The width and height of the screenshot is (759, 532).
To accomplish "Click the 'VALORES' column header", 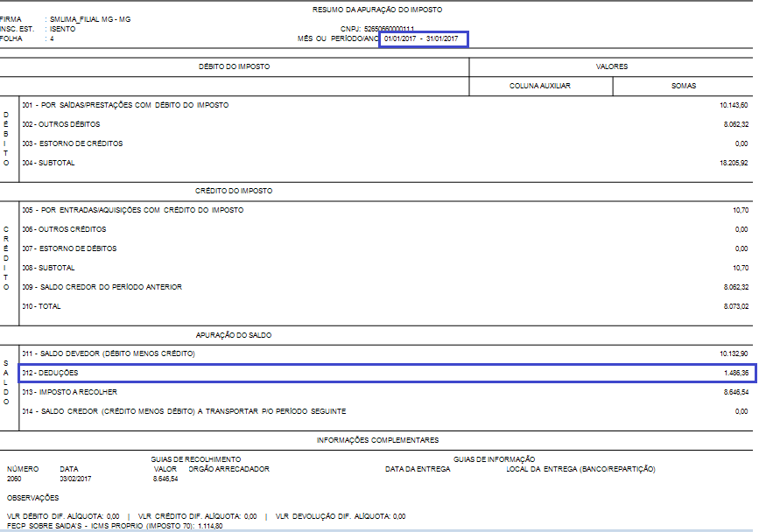I will point(611,66).
